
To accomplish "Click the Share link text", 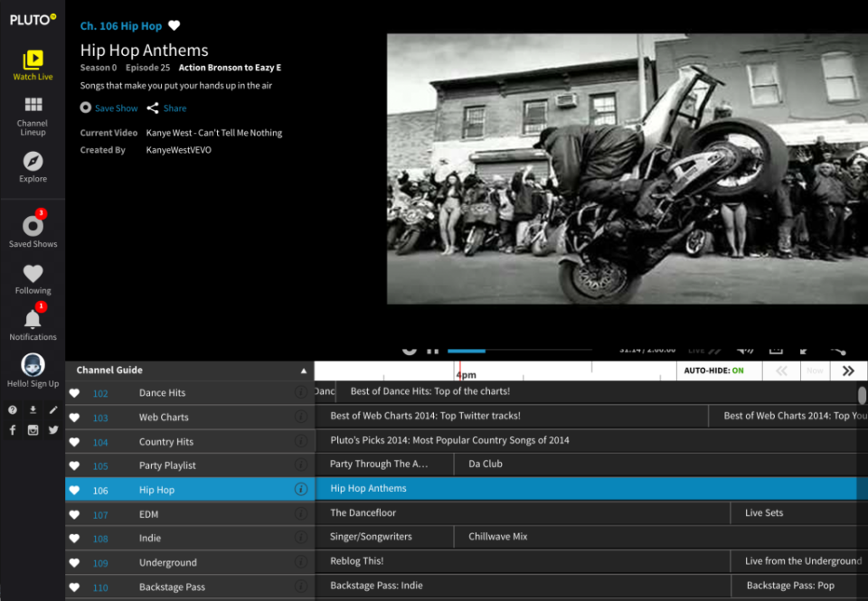I will click(x=175, y=108).
